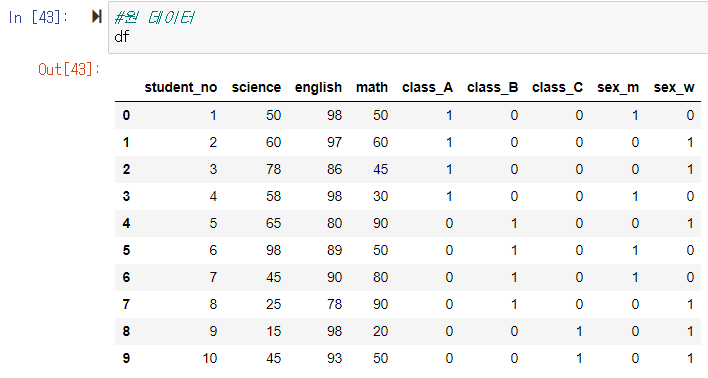Viewport: 708px width, 378px height.
Task: Click the class_A column header
Action: click(x=427, y=88)
